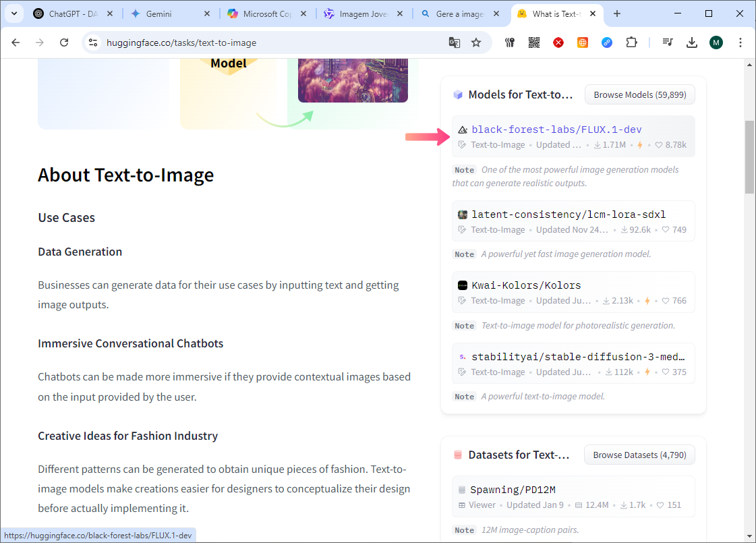Click the orange globe extension icon

[583, 42]
